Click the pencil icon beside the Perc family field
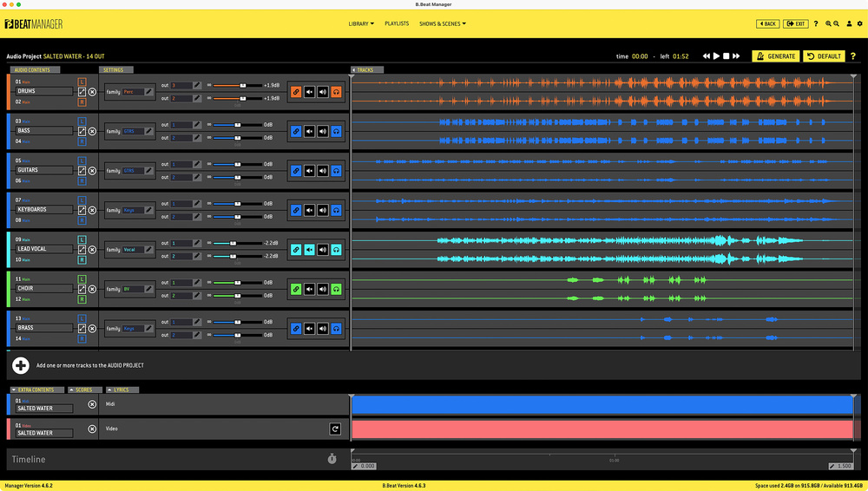868x491 pixels. pyautogui.click(x=148, y=91)
